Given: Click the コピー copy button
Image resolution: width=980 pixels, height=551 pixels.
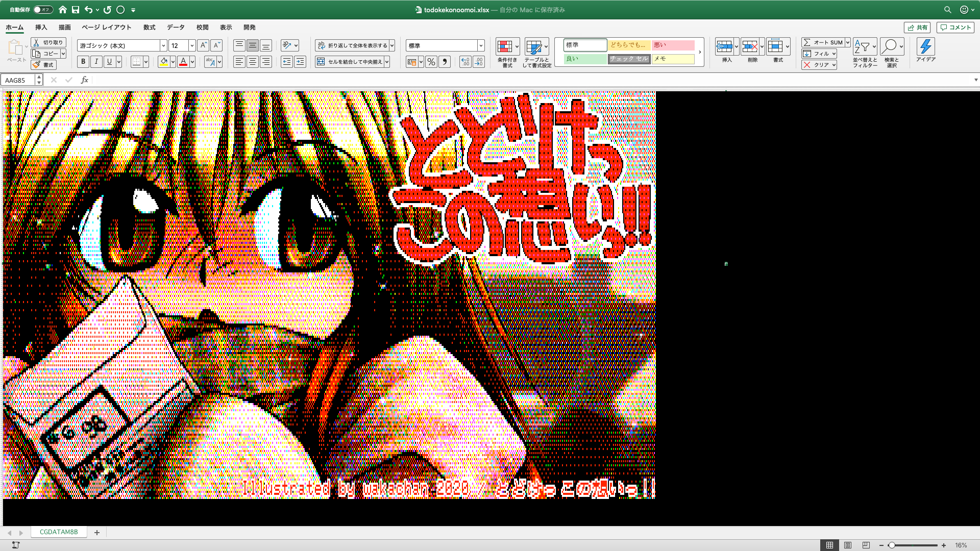Looking at the screenshot, I should pyautogui.click(x=46, y=54).
